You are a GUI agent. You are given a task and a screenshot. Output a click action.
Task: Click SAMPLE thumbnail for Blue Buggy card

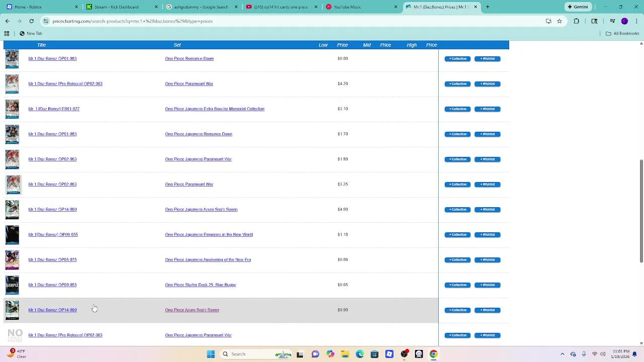[x=12, y=285]
